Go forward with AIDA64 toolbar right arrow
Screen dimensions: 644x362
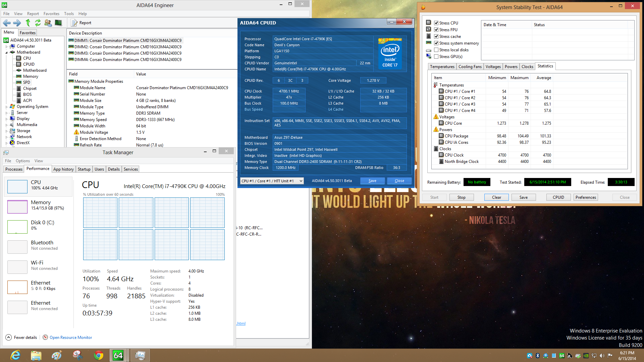click(17, 23)
